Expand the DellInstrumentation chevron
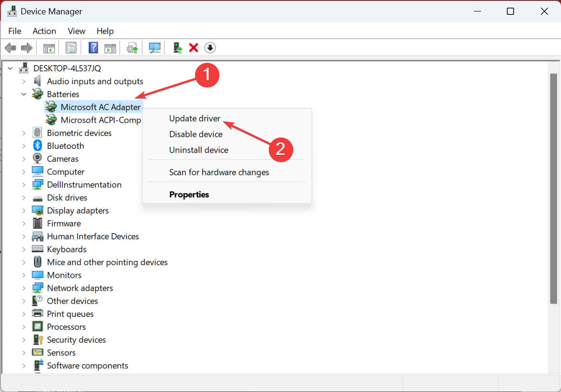Screen dimensions: 561x392 [23, 185]
